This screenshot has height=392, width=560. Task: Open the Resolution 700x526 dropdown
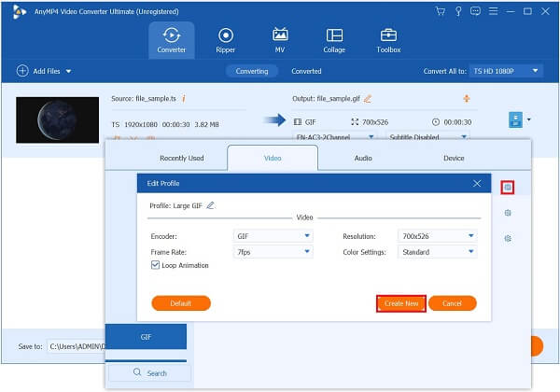click(438, 236)
